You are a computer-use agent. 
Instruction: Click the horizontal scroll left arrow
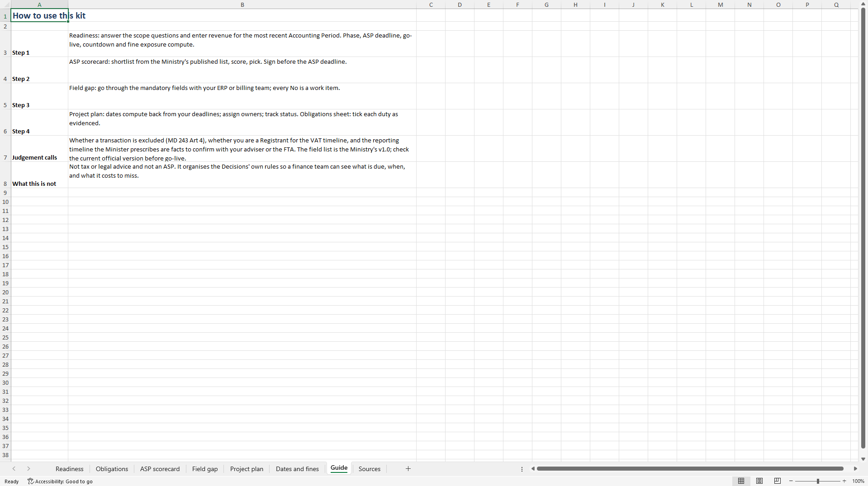(533, 469)
